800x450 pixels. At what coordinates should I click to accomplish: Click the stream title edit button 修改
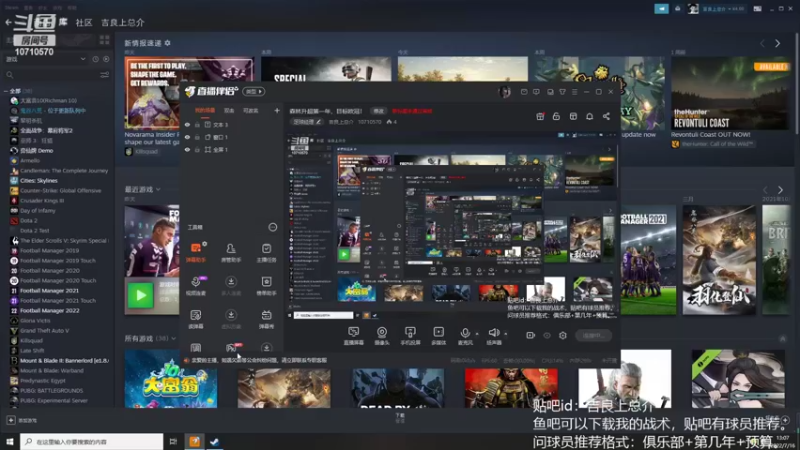click(x=378, y=111)
